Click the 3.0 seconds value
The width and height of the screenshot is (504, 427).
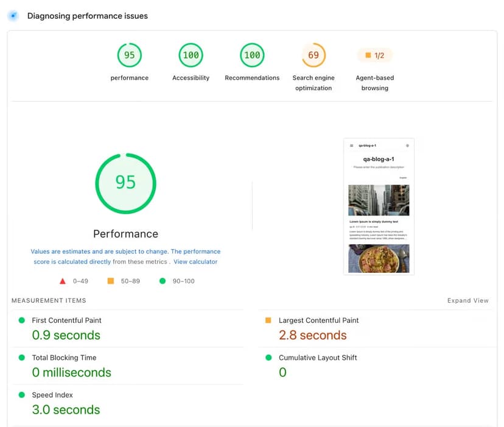66,409
